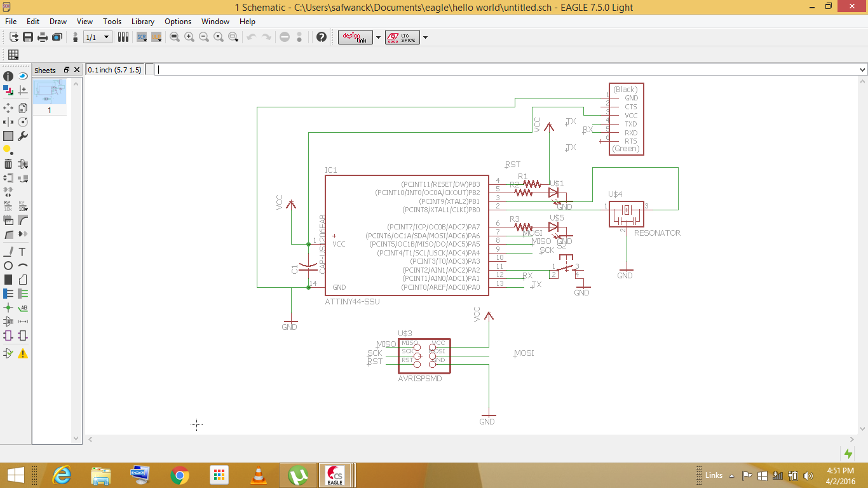Open the Grid settings button

pyautogui.click(x=13, y=55)
